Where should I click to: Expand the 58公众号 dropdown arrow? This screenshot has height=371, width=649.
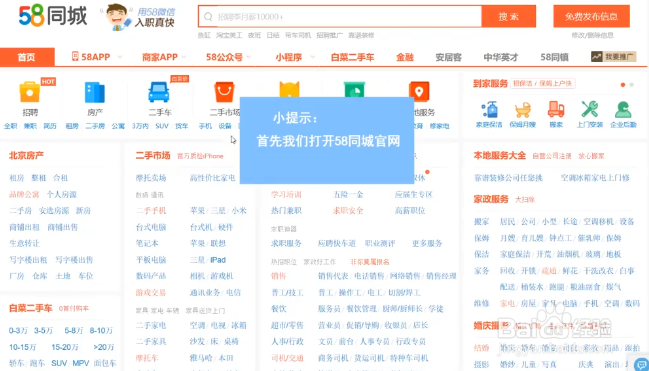(x=249, y=58)
